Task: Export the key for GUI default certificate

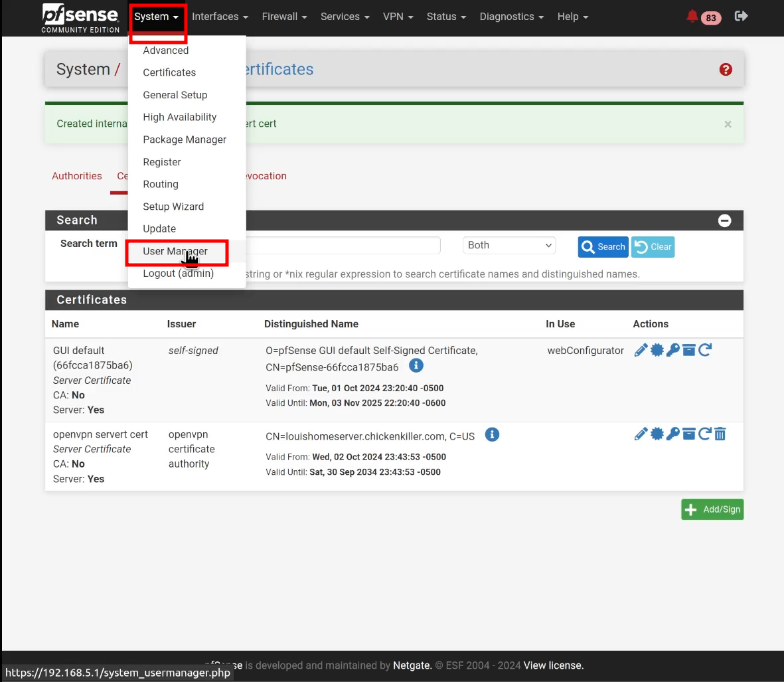Action: tap(673, 350)
